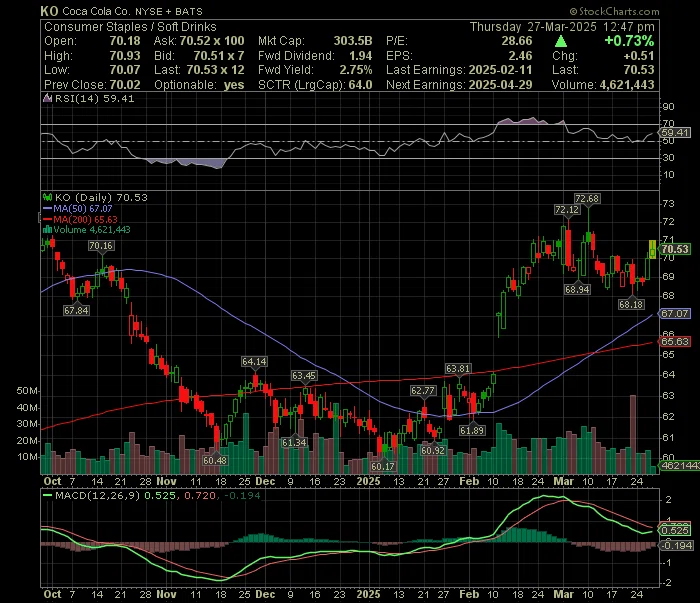700x603 pixels.
Task: Click the SCTR (LrgCap) 64.0 value
Action: coord(360,84)
